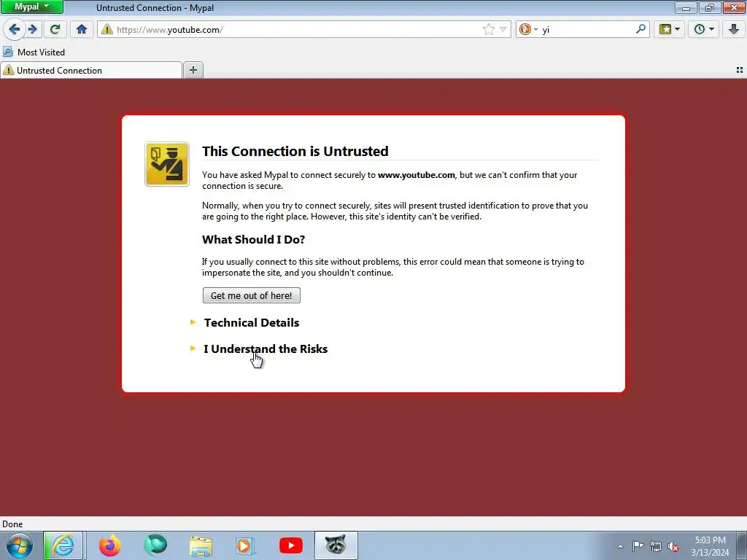Select the Mypal raccoon taskbar icon
This screenshot has width=747, height=560.
[336, 545]
